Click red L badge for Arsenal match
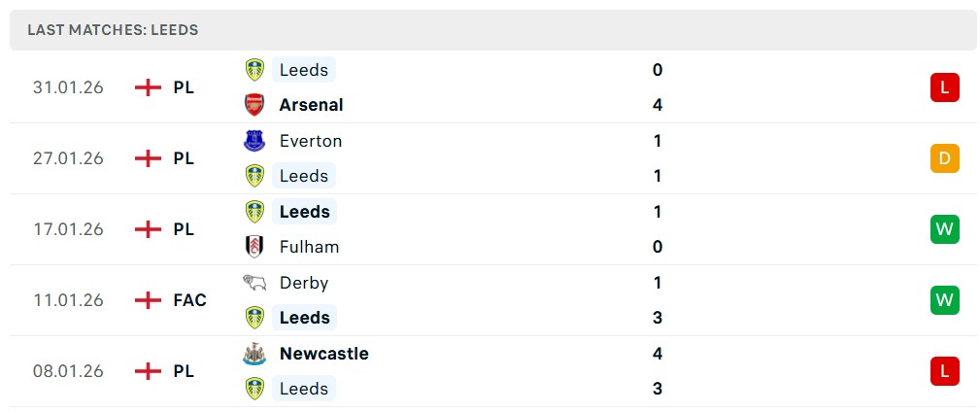 [x=944, y=87]
